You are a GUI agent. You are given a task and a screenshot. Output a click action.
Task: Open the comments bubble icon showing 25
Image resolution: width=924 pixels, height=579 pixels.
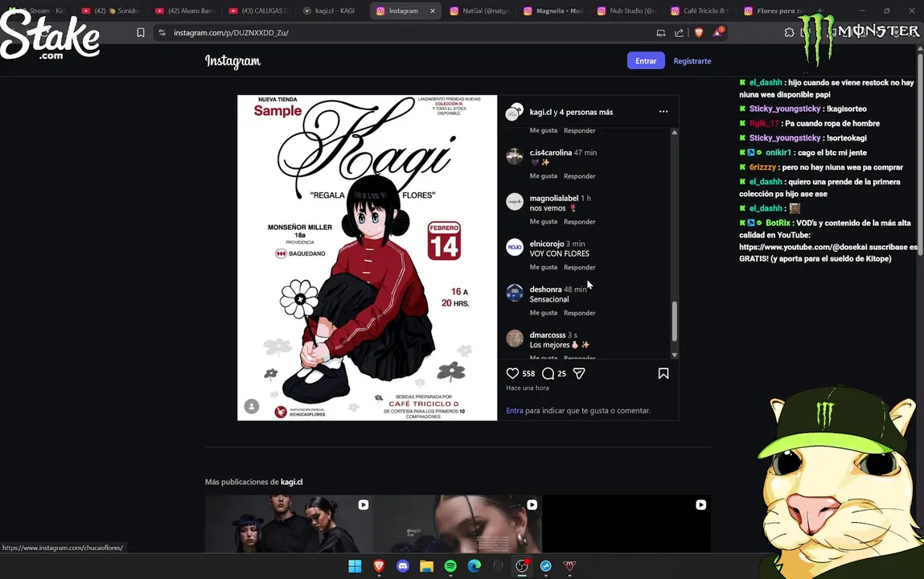pyautogui.click(x=548, y=373)
